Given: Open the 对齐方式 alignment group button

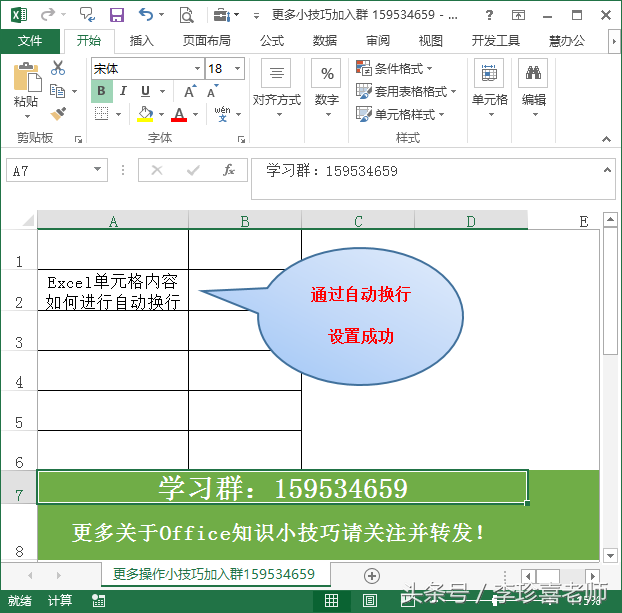Looking at the screenshot, I should click(x=277, y=89).
